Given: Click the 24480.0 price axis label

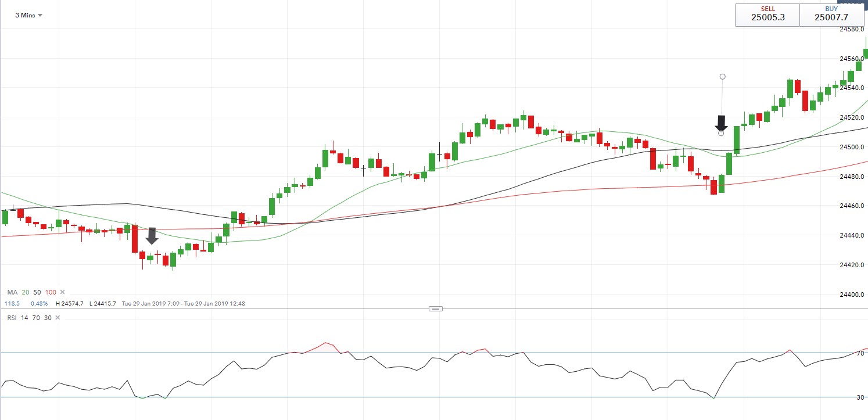Looking at the screenshot, I should [x=853, y=177].
